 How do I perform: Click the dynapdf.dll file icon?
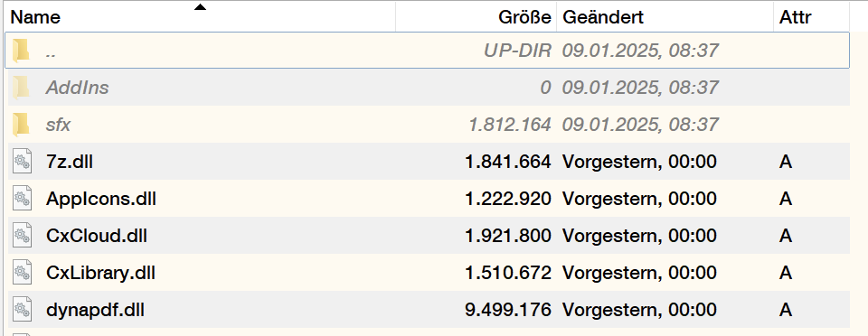coord(22,310)
